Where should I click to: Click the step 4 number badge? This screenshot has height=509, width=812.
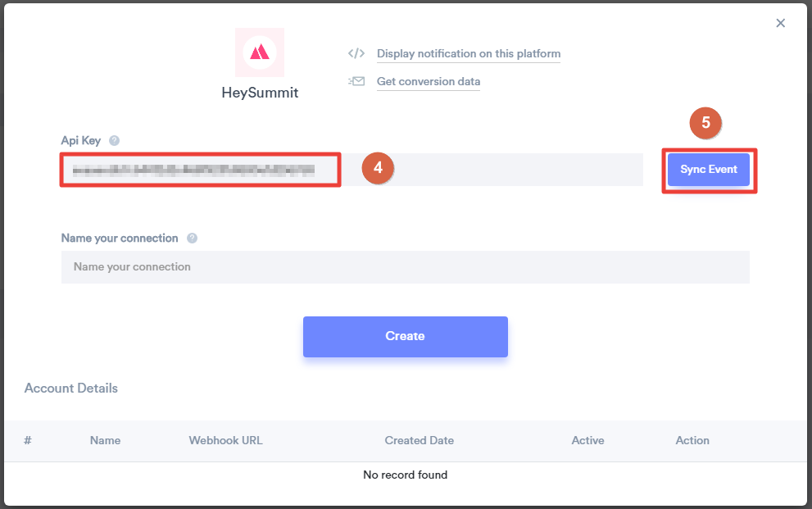378,168
